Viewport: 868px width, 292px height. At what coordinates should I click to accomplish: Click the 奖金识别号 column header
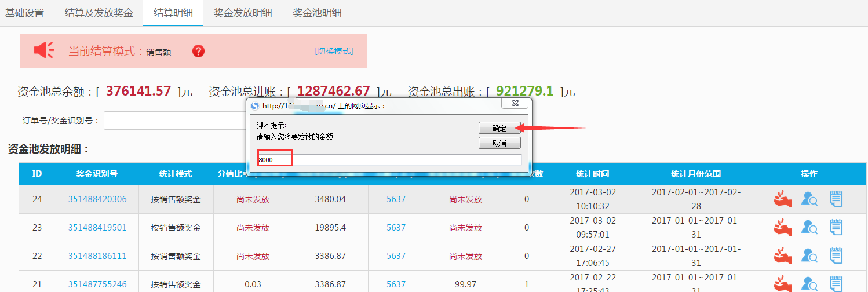pos(97,174)
